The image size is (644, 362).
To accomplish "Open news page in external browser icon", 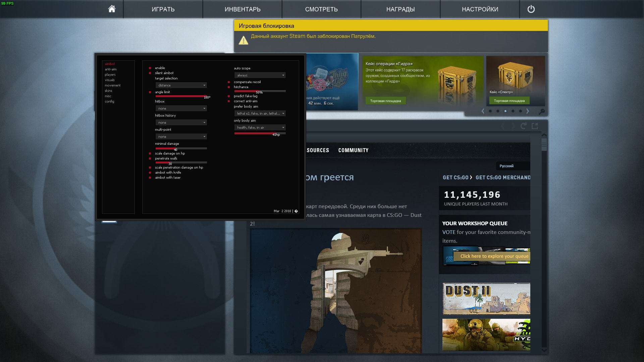I will (x=535, y=126).
